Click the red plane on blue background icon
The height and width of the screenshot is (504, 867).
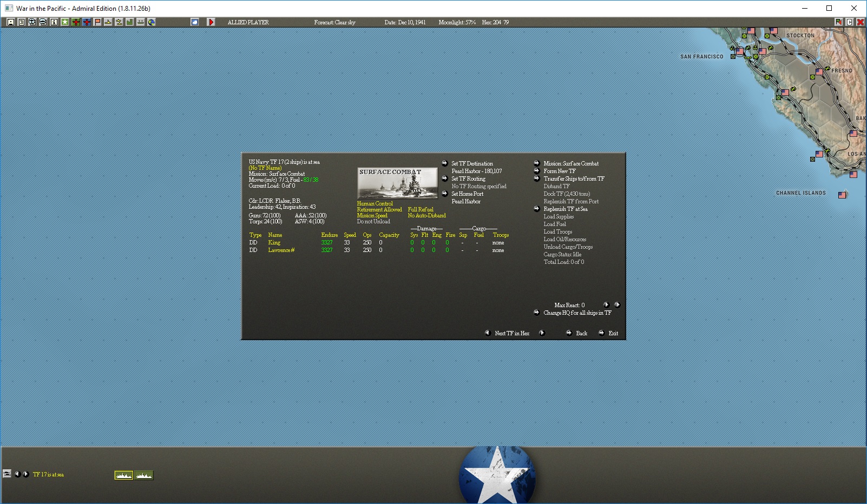(x=87, y=22)
